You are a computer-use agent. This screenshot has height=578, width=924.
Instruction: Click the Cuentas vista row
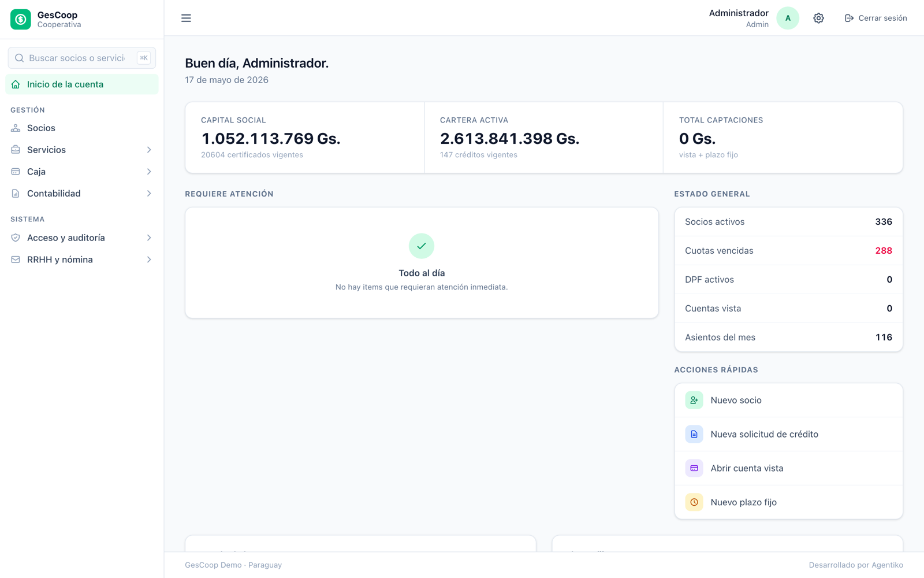coord(789,309)
